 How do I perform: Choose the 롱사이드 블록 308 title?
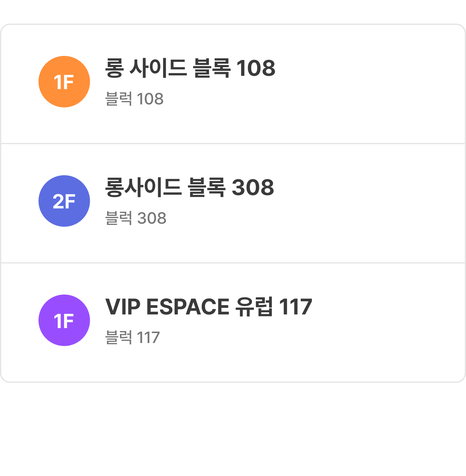tap(190, 187)
